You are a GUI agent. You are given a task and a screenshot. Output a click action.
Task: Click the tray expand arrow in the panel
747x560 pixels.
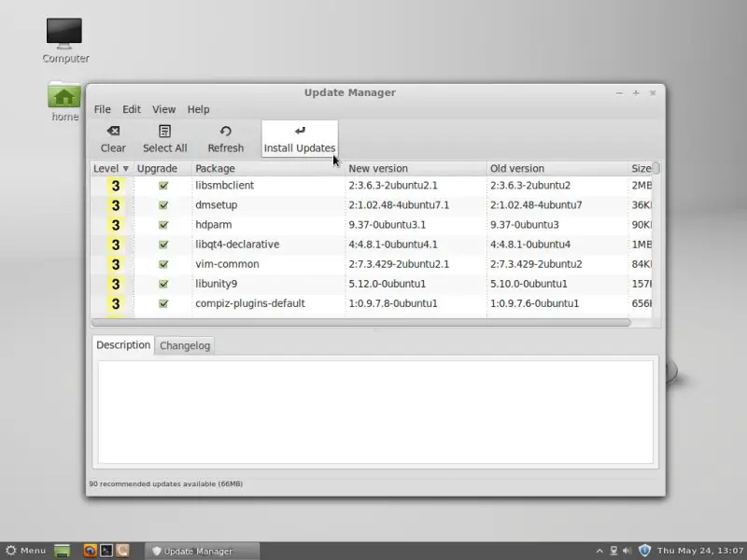(x=599, y=551)
